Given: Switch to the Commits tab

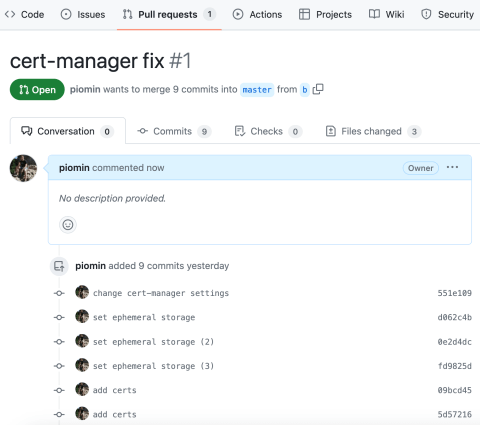Looking at the screenshot, I should (174, 131).
